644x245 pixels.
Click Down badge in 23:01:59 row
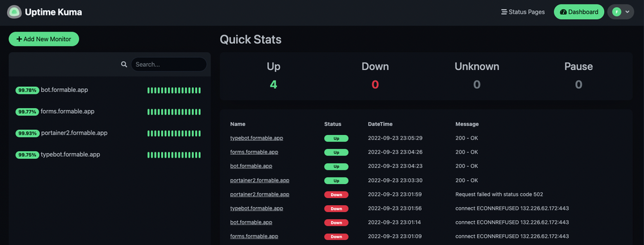[x=336, y=195]
